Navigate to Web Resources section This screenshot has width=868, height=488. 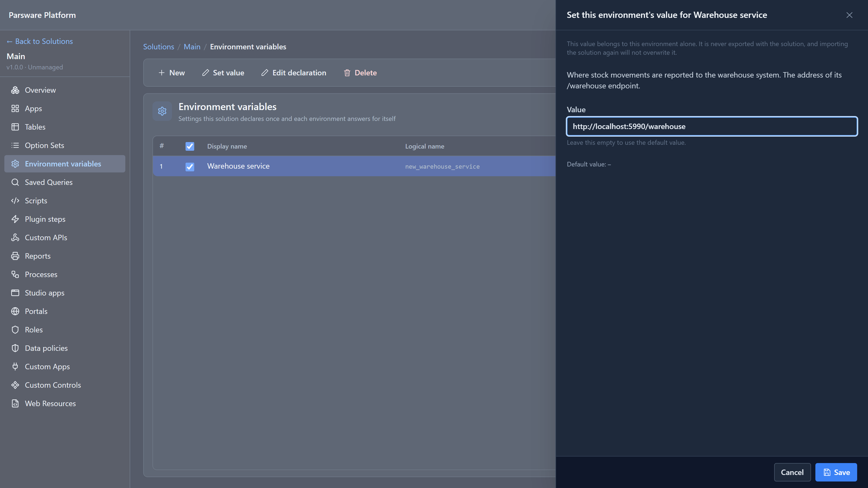click(x=65, y=403)
